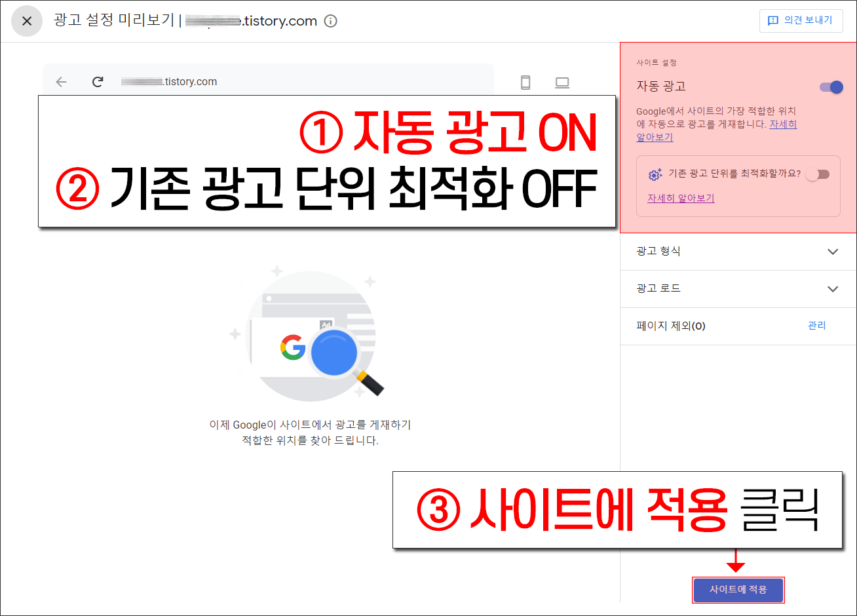Switch preview to desktop laptop view
The image size is (857, 616).
[562, 83]
